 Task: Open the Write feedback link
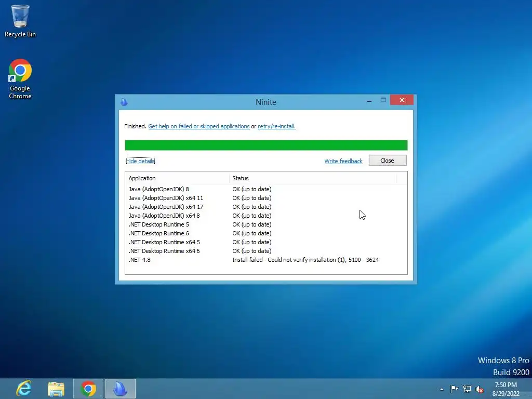343,161
